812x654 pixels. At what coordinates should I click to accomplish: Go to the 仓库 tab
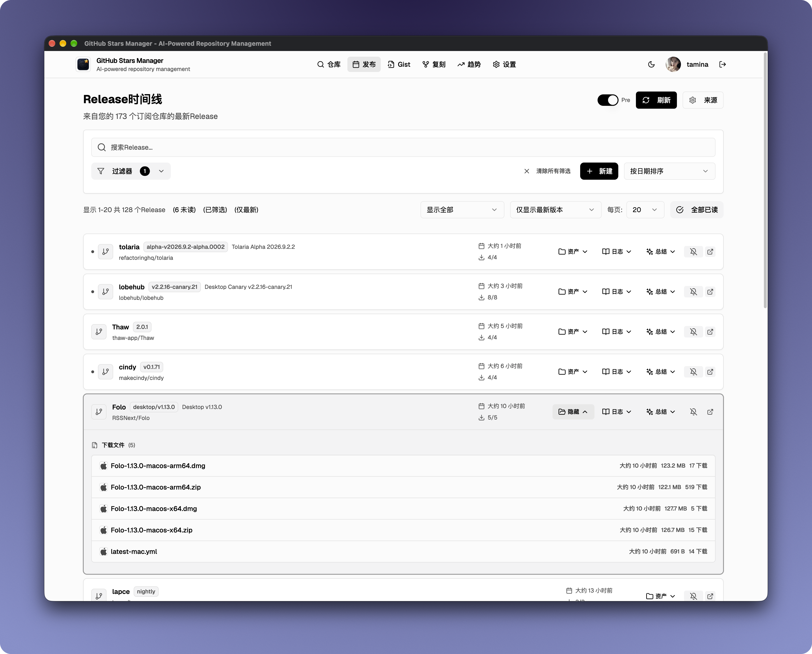(329, 64)
